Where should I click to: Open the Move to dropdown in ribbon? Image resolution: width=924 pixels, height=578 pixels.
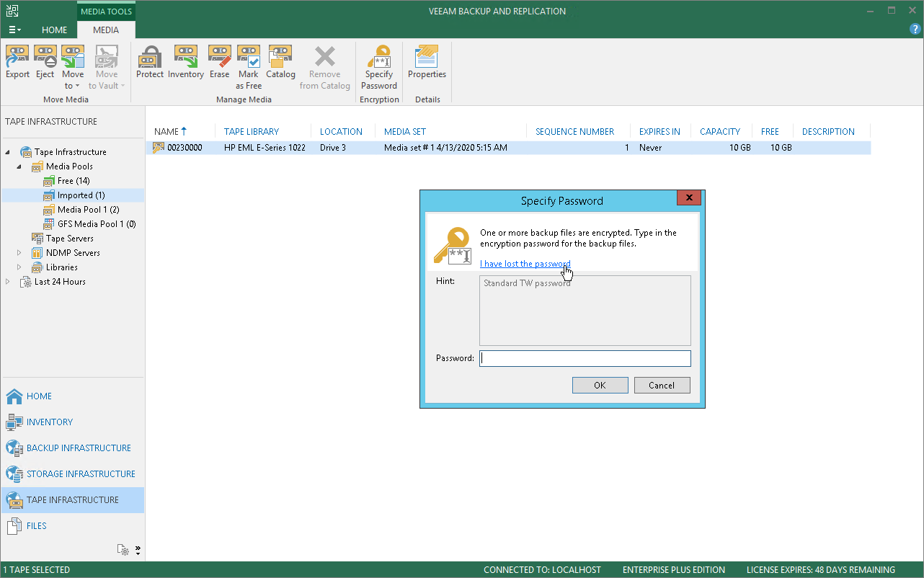tap(73, 68)
